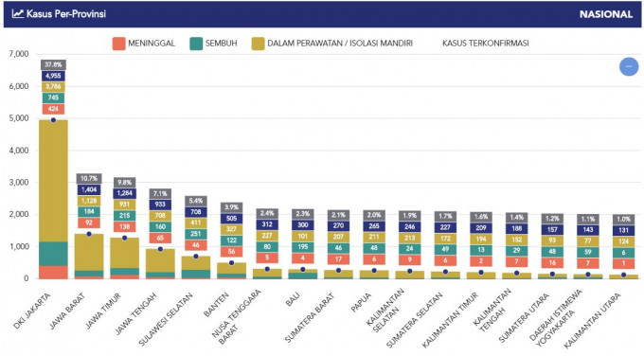Click the red MENINGGAL color swatch
This screenshot has width=644, height=356.
tap(118, 44)
